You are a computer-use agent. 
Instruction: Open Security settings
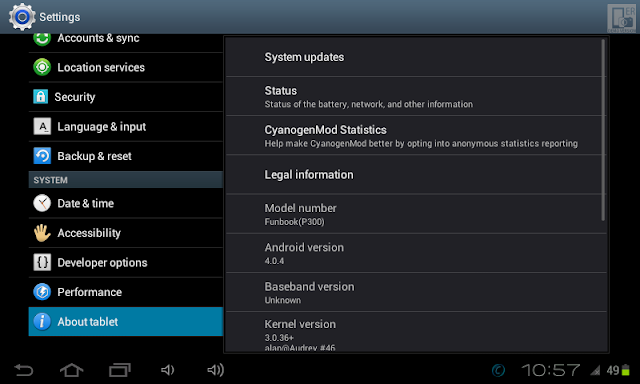126,97
